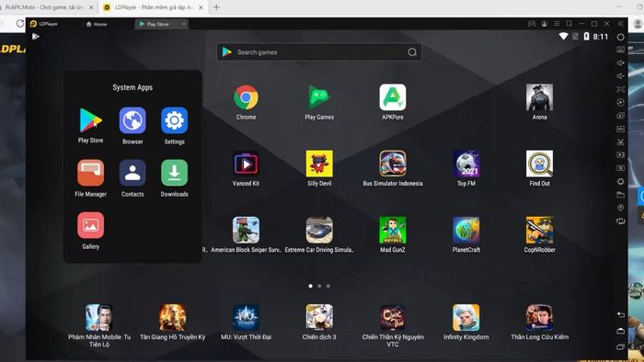Click the search magnifier icon
This screenshot has width=644, height=362.
tap(412, 52)
